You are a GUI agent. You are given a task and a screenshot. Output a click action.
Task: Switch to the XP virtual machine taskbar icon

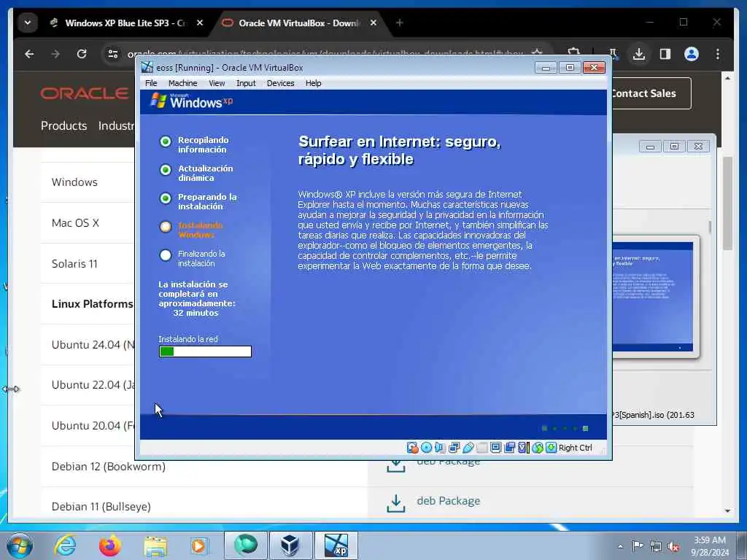336,545
